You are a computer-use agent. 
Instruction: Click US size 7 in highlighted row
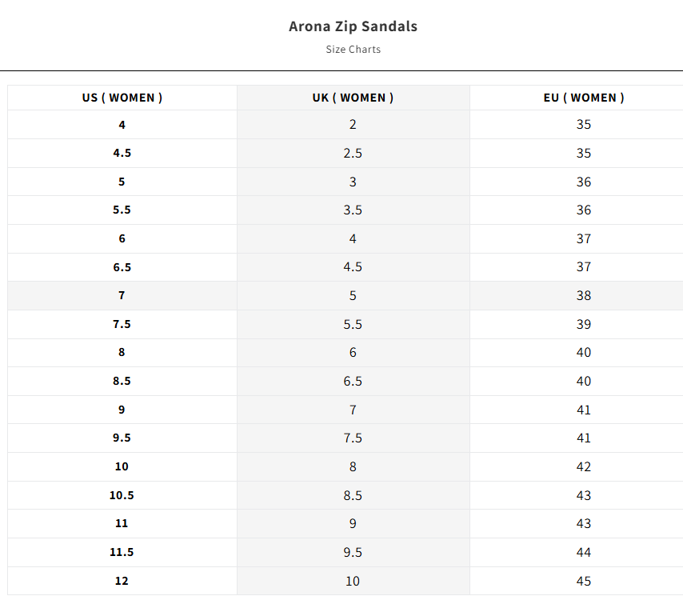[x=122, y=296]
